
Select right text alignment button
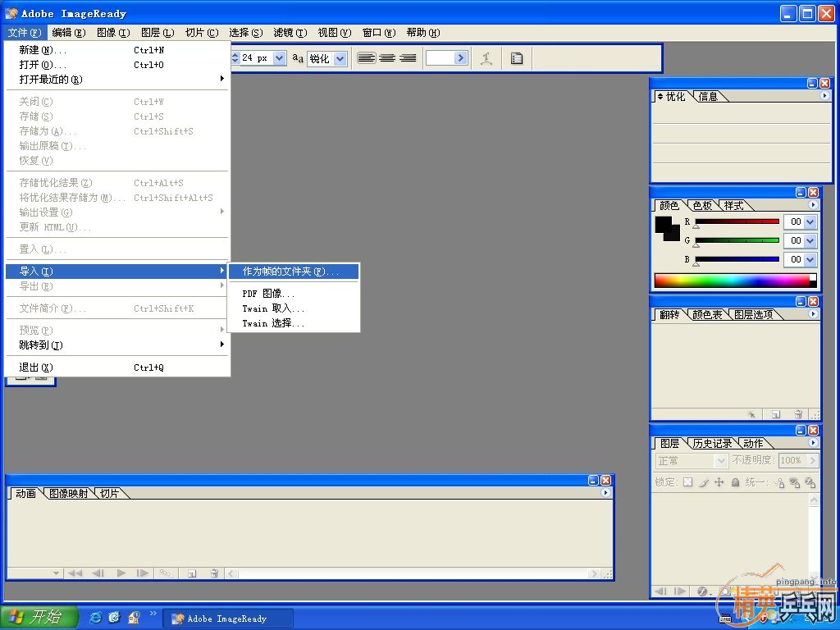408,58
